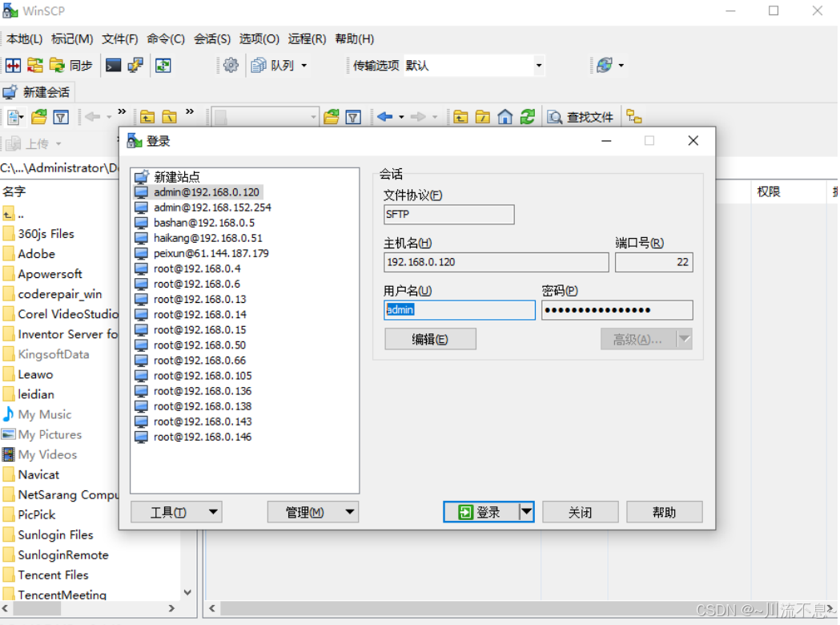The height and width of the screenshot is (625, 840).
Task: Open the 管理(M) manage dropdown button
Action: click(x=313, y=512)
